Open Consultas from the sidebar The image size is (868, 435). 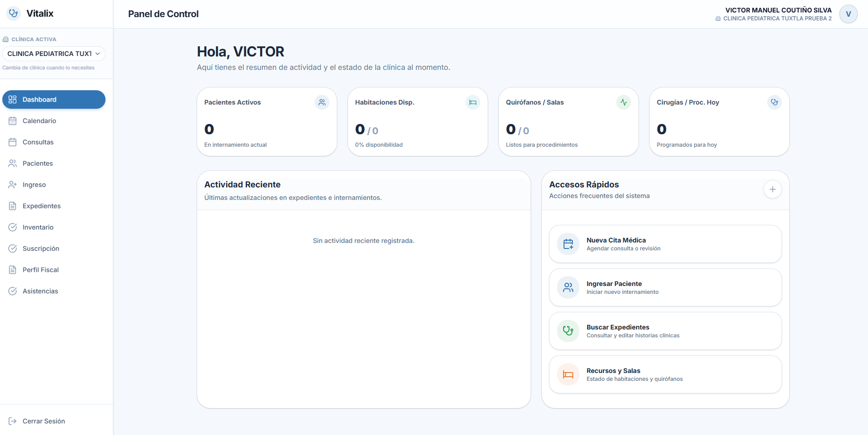[54, 142]
